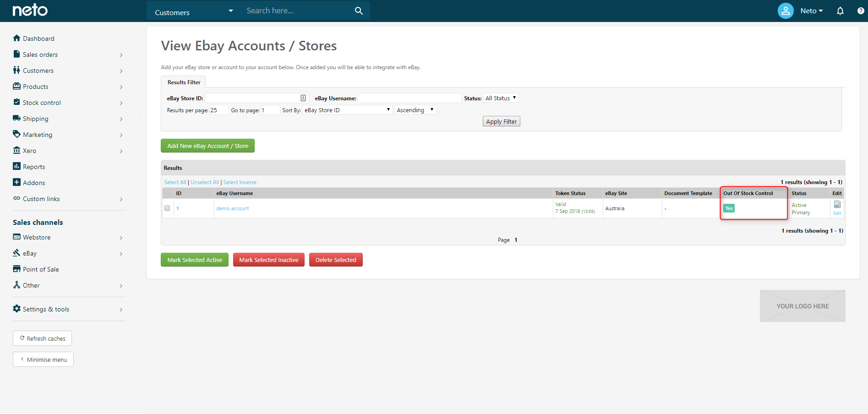The height and width of the screenshot is (414, 868).
Task: Click the Delete Selected button
Action: 336,260
